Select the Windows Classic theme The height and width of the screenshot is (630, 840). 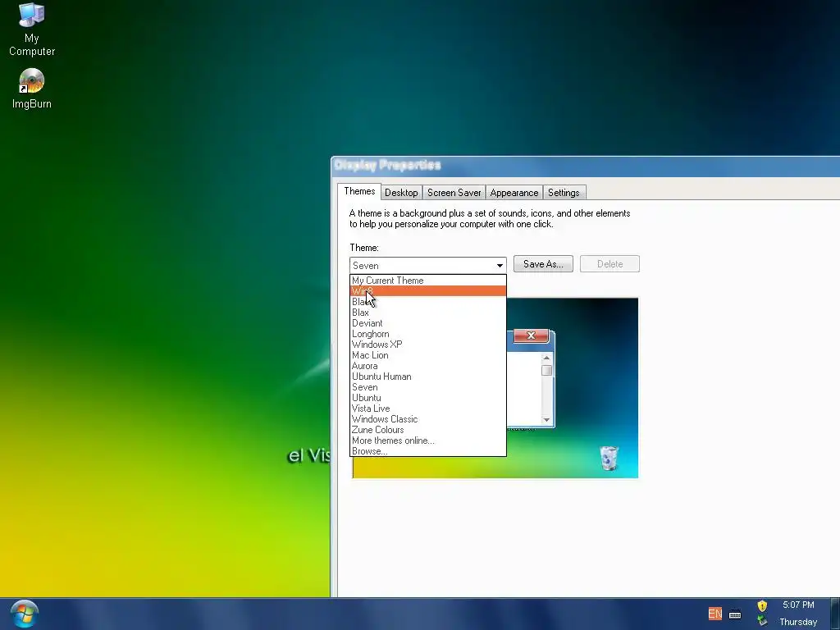click(x=427, y=419)
